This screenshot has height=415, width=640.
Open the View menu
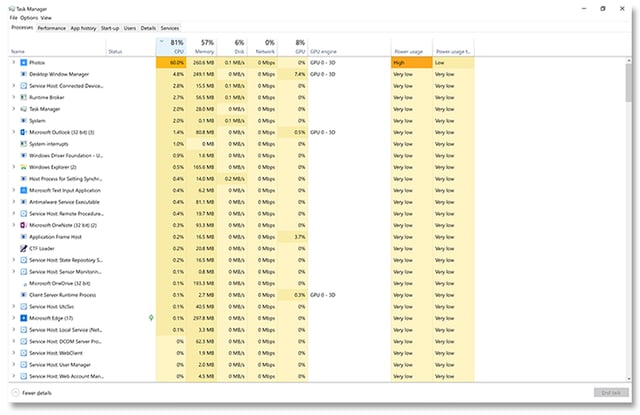click(x=46, y=18)
